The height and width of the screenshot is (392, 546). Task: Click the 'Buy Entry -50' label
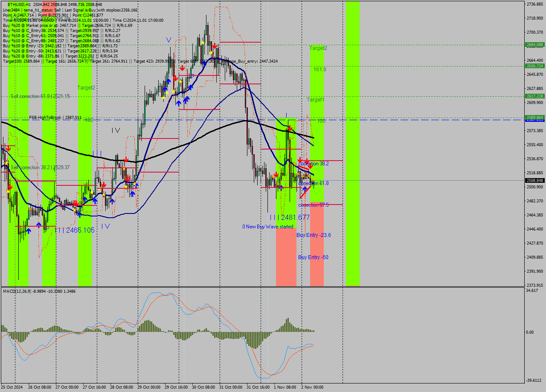pos(313,257)
